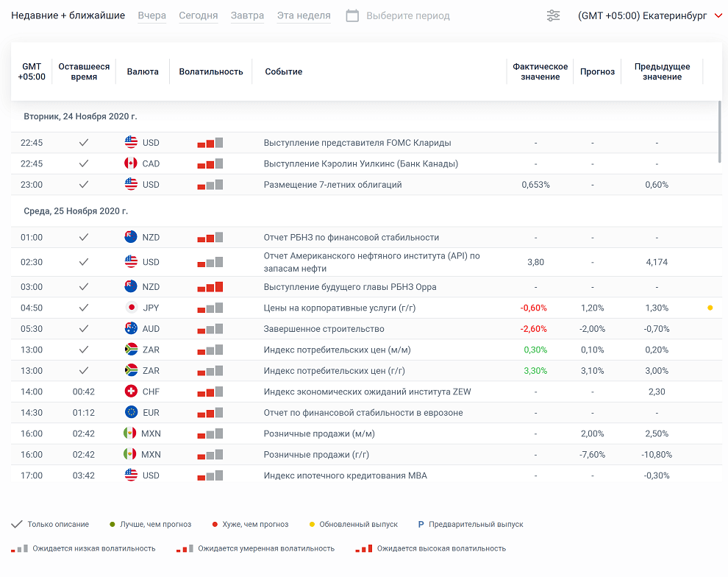Open the Эта неделя tab
Image resolution: width=728 pixels, height=577 pixels.
pyautogui.click(x=304, y=15)
